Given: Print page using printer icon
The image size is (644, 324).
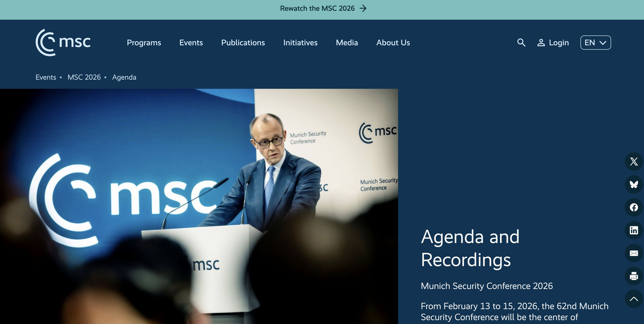Looking at the screenshot, I should (x=633, y=276).
